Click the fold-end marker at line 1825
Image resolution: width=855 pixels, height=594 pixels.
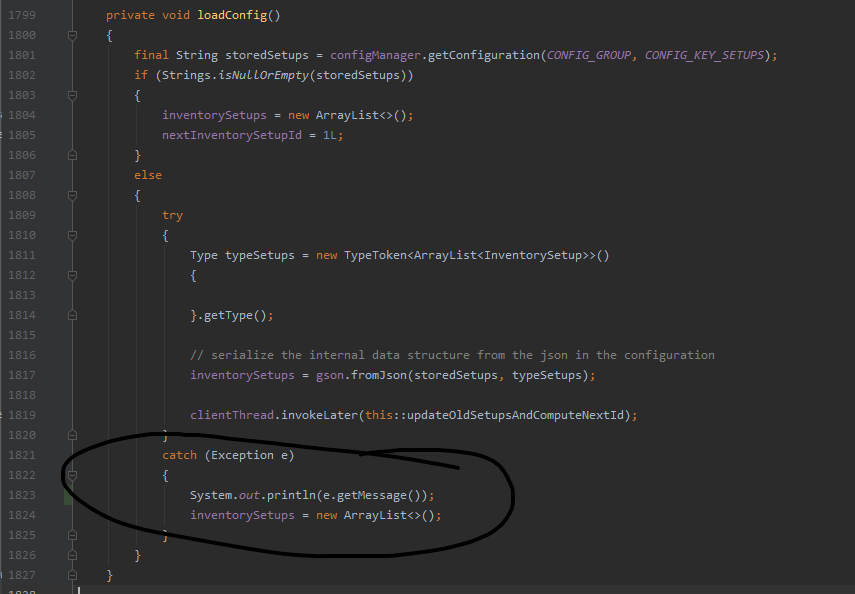70,534
